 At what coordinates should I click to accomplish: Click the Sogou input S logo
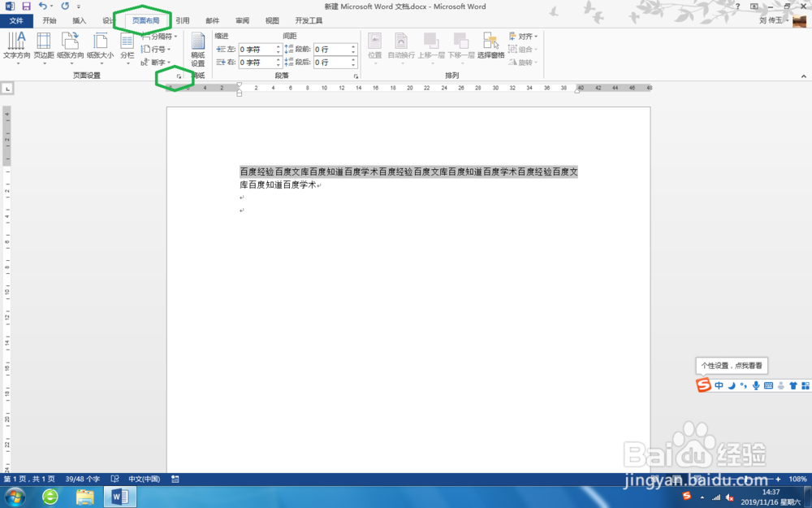click(x=703, y=384)
